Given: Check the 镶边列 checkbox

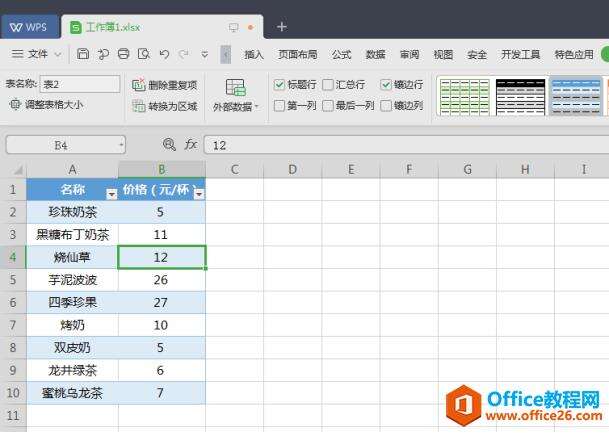Looking at the screenshot, I should pos(386,105).
